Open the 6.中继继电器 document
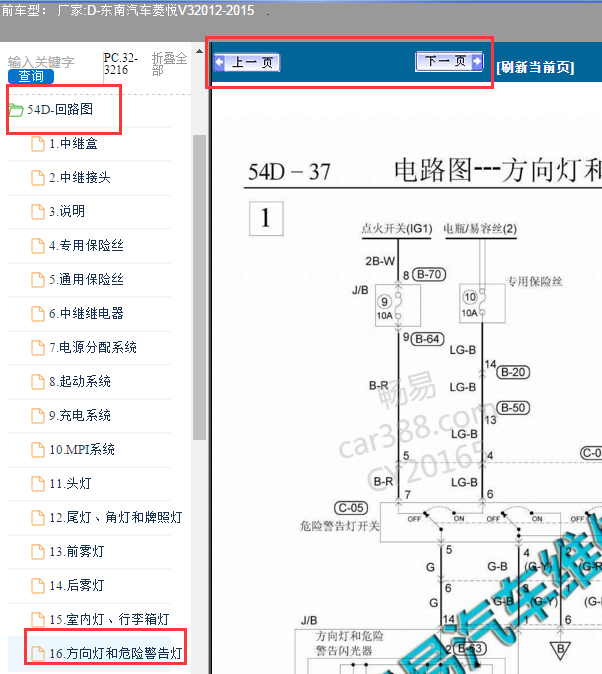 pos(86,313)
